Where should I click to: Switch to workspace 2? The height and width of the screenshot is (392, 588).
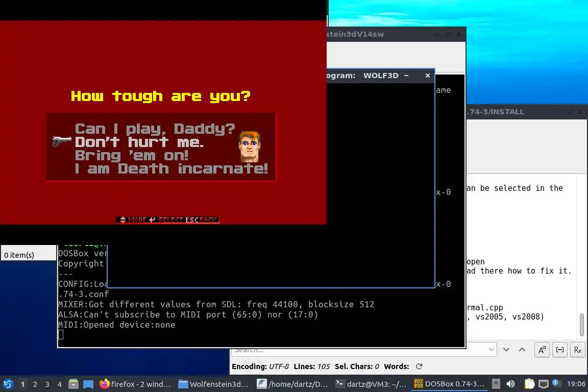pyautogui.click(x=35, y=384)
